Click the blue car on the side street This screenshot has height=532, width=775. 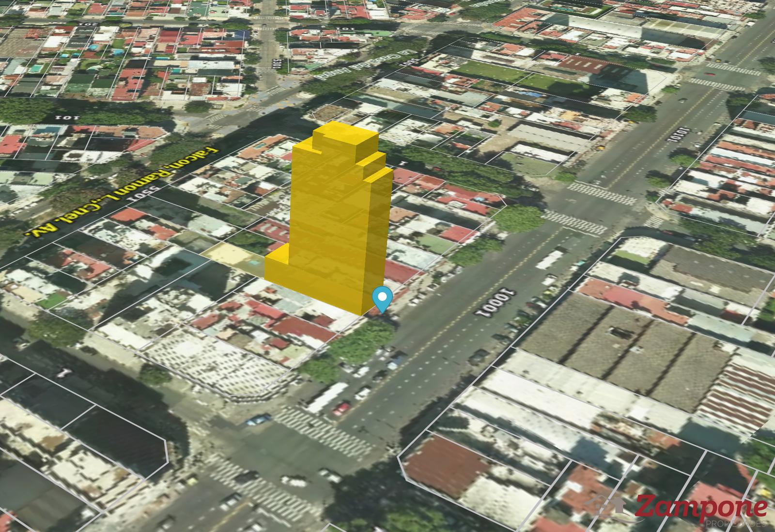point(258,419)
